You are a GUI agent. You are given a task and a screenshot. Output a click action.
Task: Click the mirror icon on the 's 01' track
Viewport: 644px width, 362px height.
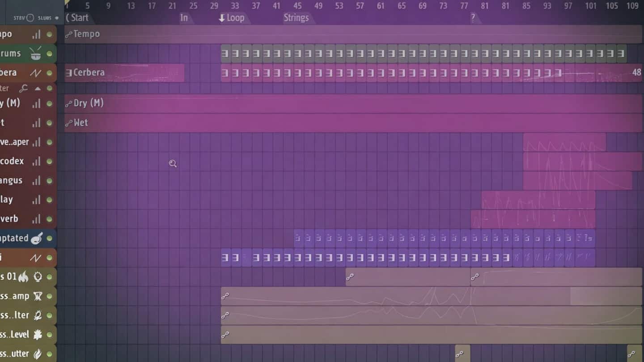(38, 277)
